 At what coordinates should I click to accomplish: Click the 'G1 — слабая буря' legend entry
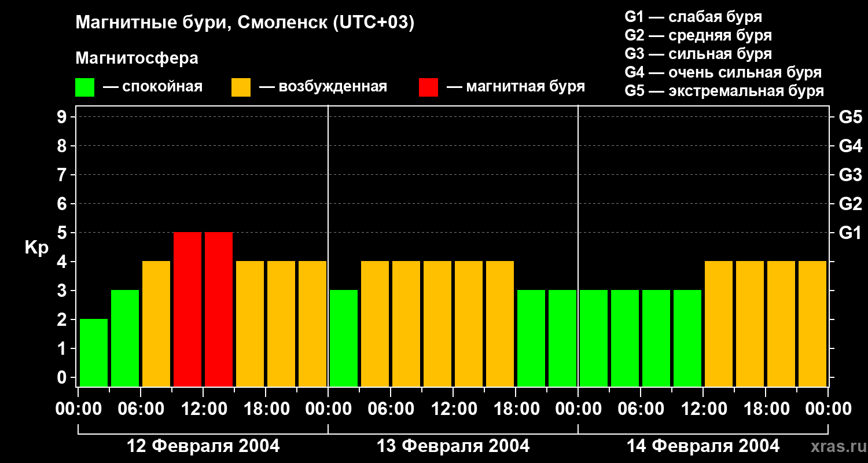pos(693,17)
